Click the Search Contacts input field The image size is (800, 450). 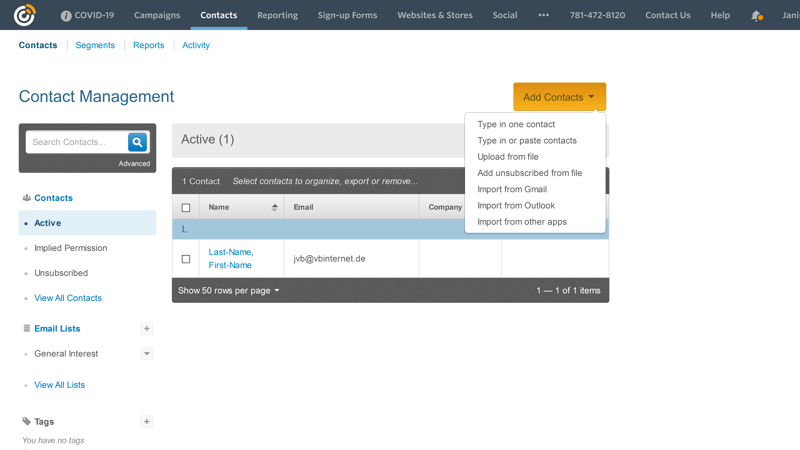77,142
